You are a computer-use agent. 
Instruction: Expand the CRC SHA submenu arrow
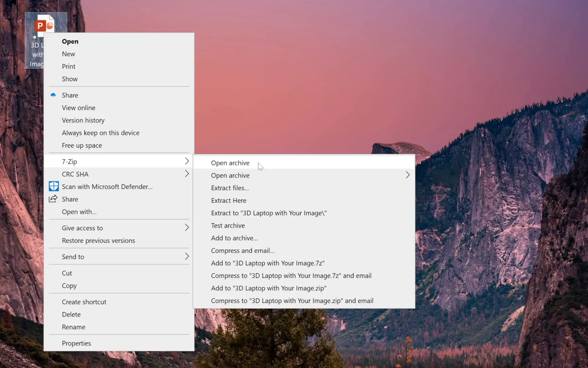(x=186, y=174)
